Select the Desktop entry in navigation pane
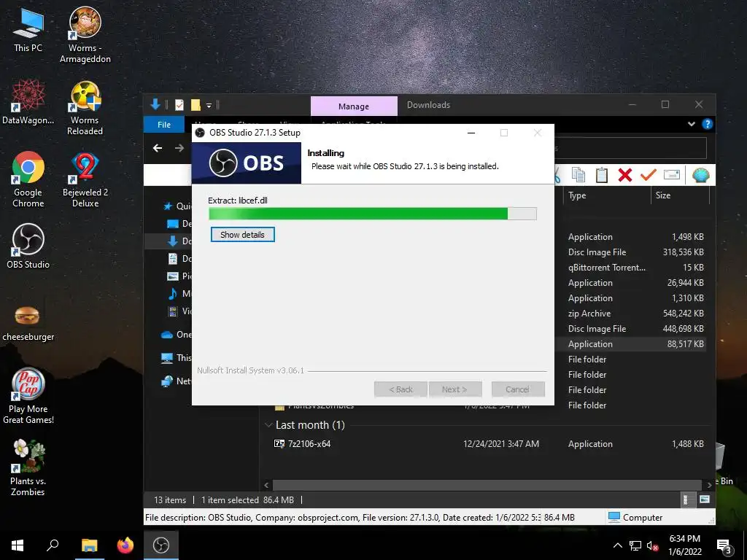This screenshot has height=560, width=747. (x=179, y=224)
